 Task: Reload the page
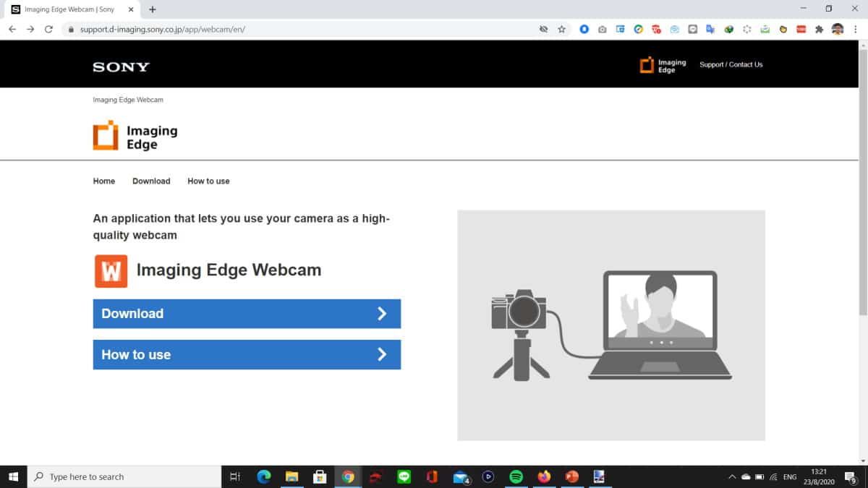(x=48, y=29)
